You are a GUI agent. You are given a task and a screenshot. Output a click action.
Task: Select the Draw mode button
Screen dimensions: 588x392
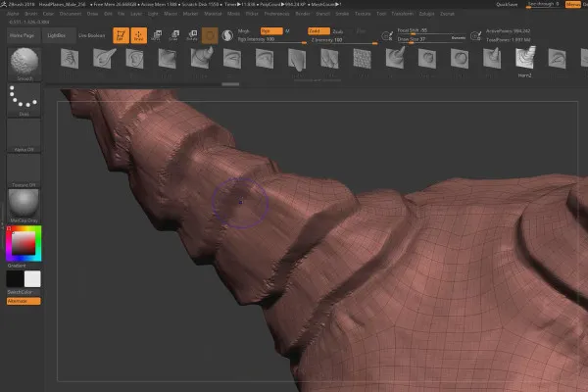(138, 35)
